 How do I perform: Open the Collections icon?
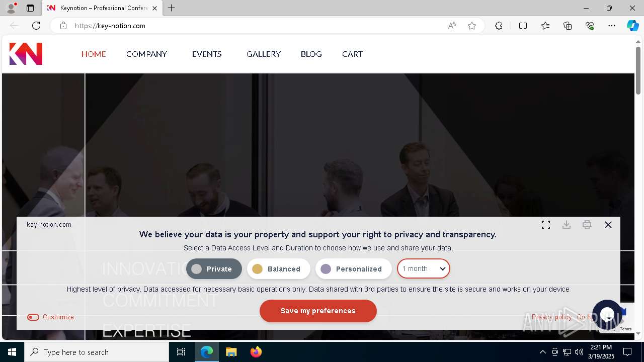click(x=568, y=26)
